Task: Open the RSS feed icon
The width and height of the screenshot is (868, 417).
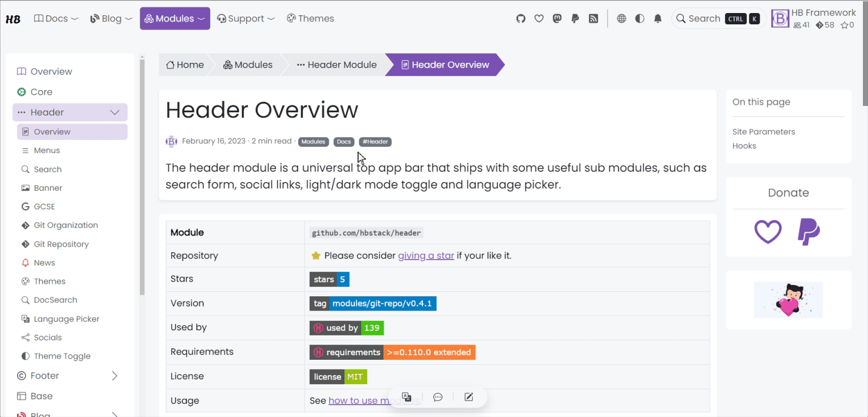Action: (x=593, y=19)
